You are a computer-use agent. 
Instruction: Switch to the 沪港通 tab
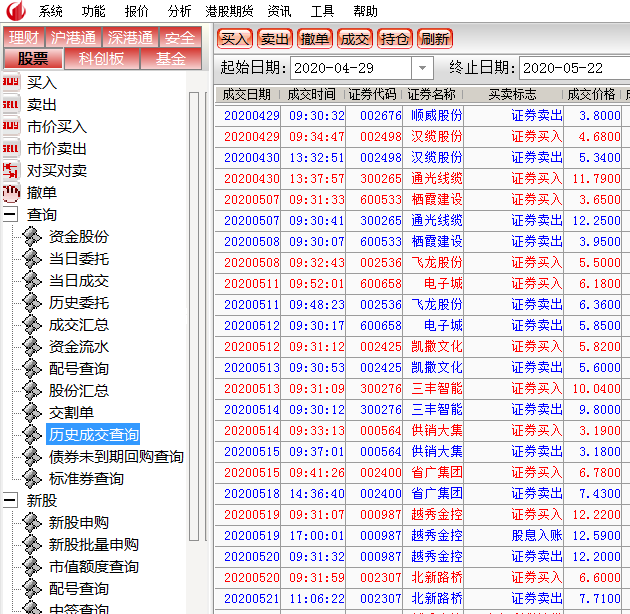click(74, 37)
